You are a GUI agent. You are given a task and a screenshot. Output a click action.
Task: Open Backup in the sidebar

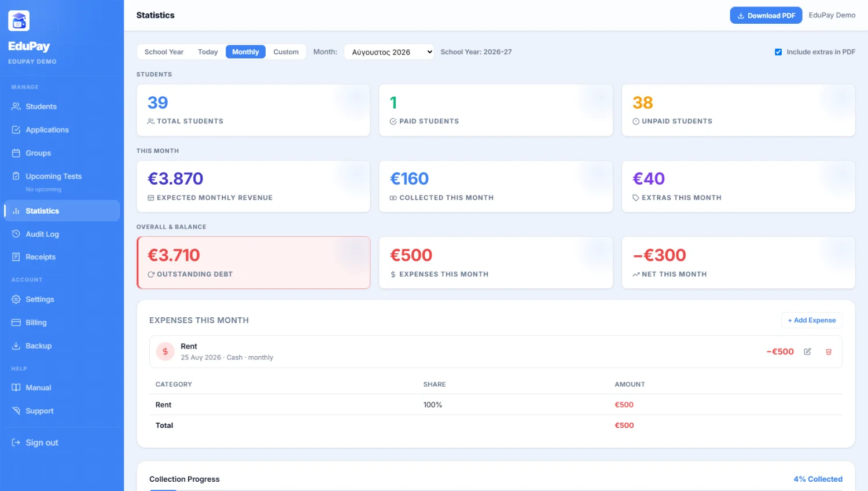(62, 346)
